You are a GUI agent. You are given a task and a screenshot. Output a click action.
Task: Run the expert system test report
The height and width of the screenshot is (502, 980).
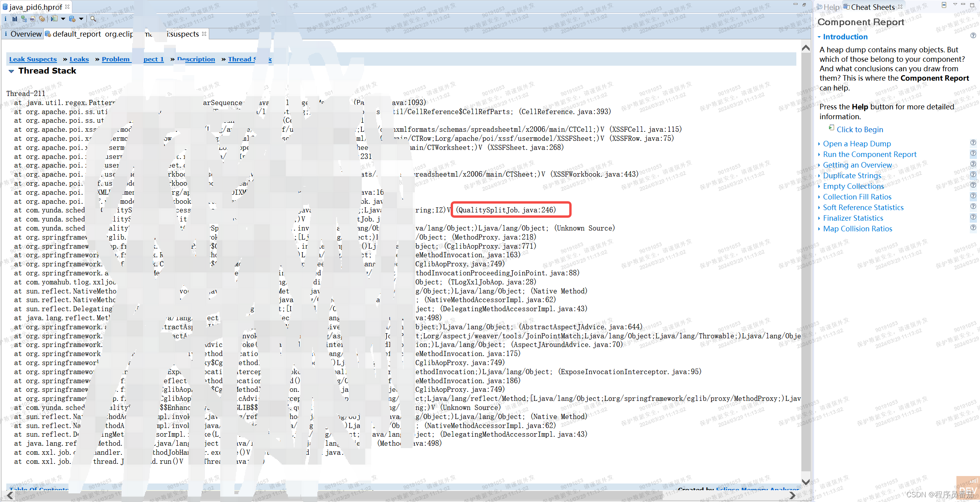pos(54,19)
